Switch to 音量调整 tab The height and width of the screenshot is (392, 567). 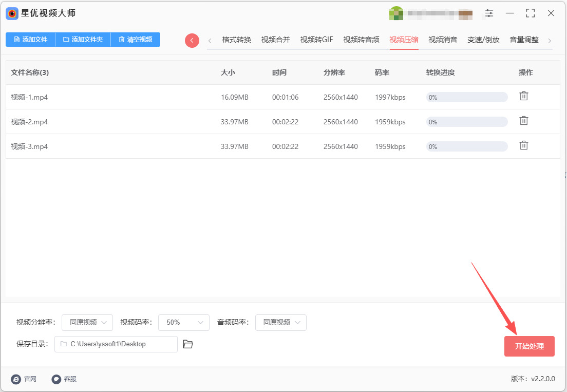(524, 40)
